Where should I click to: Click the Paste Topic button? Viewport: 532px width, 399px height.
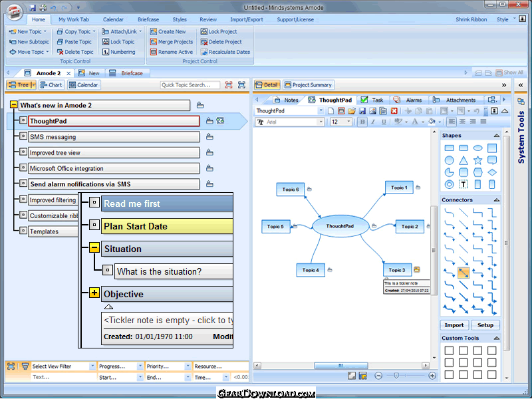[x=74, y=42]
